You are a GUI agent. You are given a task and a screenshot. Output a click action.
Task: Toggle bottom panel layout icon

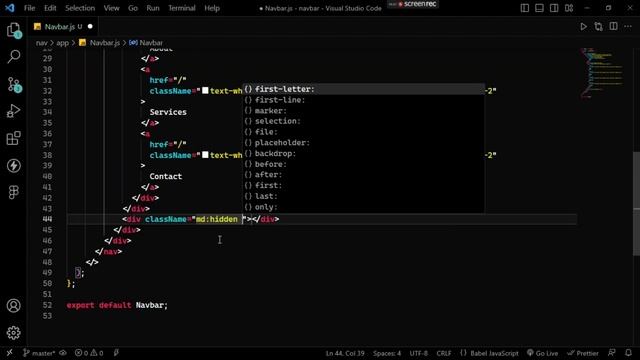(539, 8)
